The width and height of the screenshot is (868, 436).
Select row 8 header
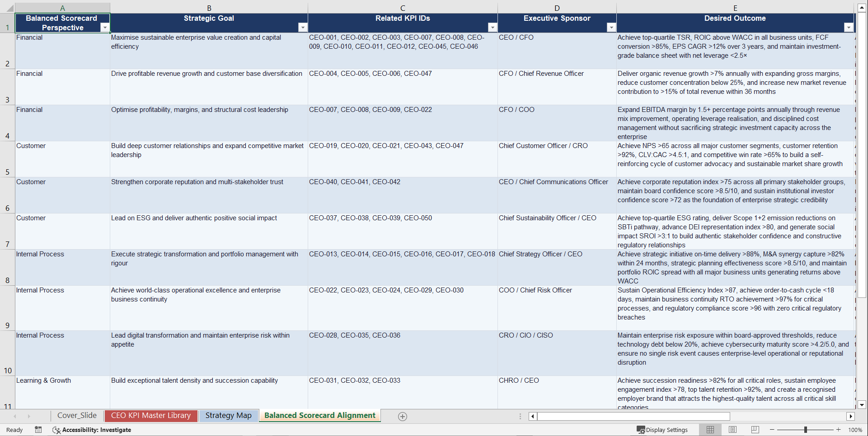(7, 267)
